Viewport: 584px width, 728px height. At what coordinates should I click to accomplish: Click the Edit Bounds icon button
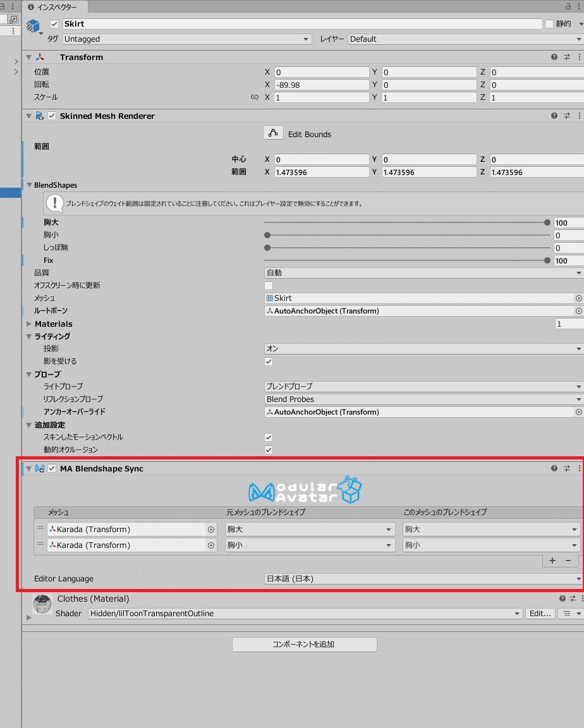[274, 133]
